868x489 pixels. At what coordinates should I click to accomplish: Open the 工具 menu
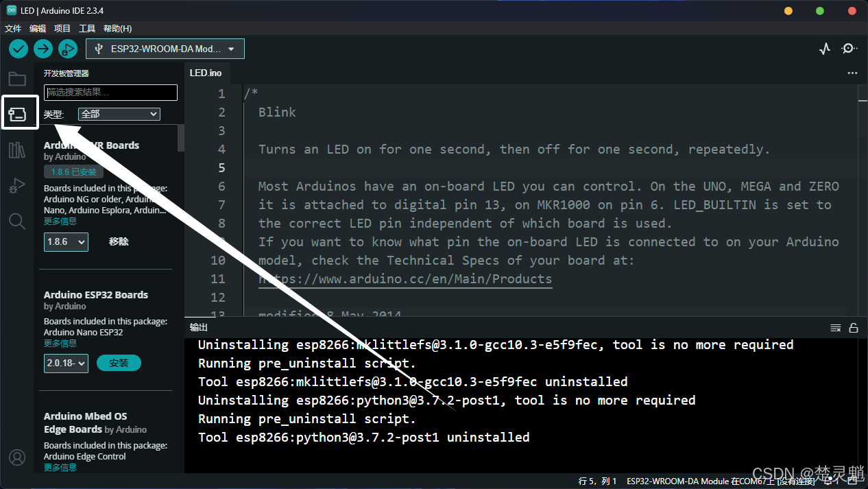pos(87,29)
